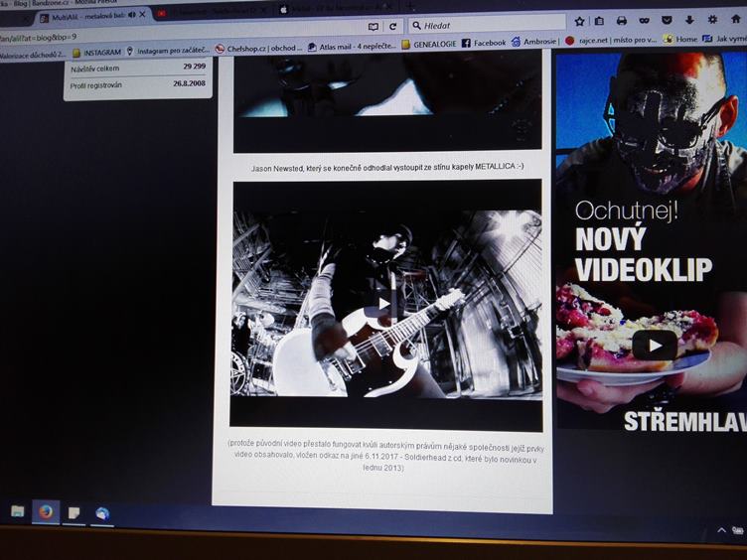Open the Ambrosie bookmark
Viewport: 747px width, 560px height.
(x=534, y=42)
